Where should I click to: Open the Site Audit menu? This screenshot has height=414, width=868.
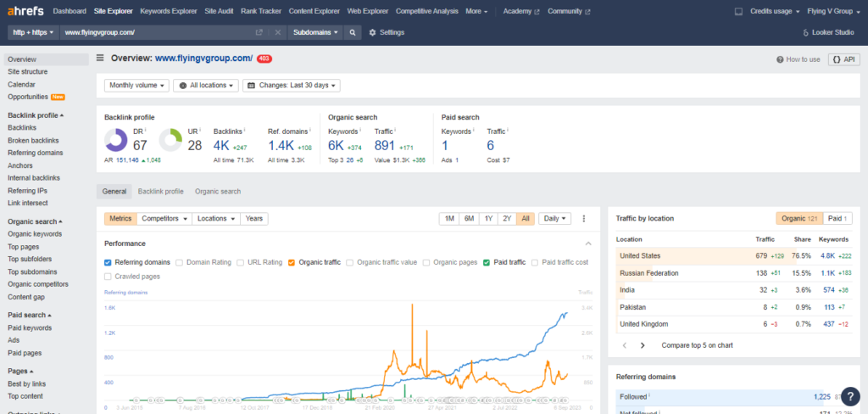point(219,11)
